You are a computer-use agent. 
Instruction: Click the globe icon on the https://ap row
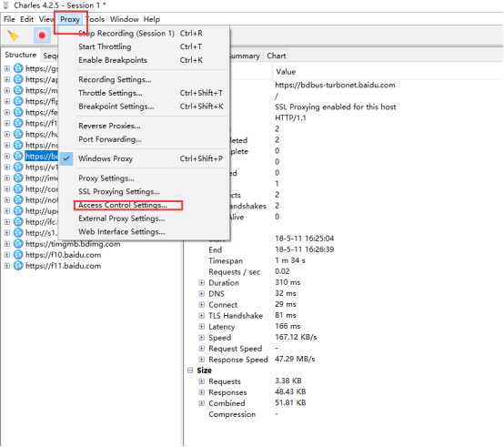[x=18, y=79]
